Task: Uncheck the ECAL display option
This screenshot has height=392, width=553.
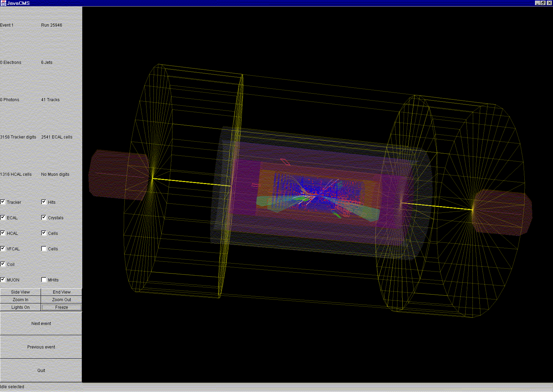Action: pos(3,217)
